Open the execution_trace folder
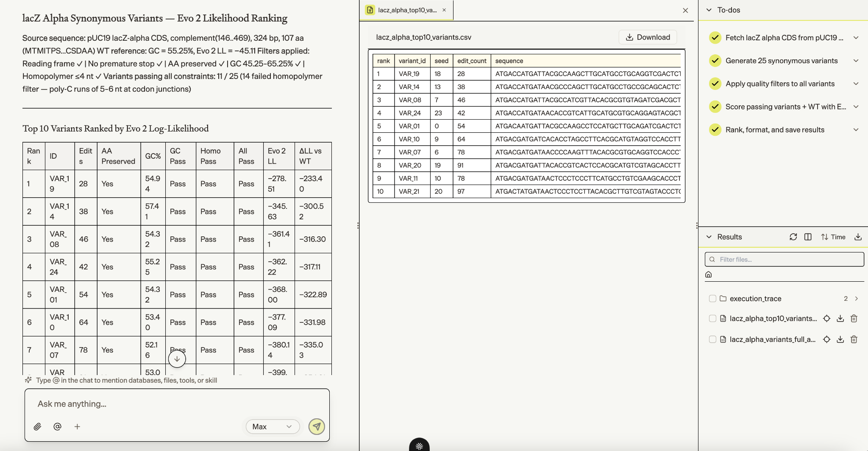Image resolution: width=868 pixels, height=451 pixels. (x=755, y=298)
